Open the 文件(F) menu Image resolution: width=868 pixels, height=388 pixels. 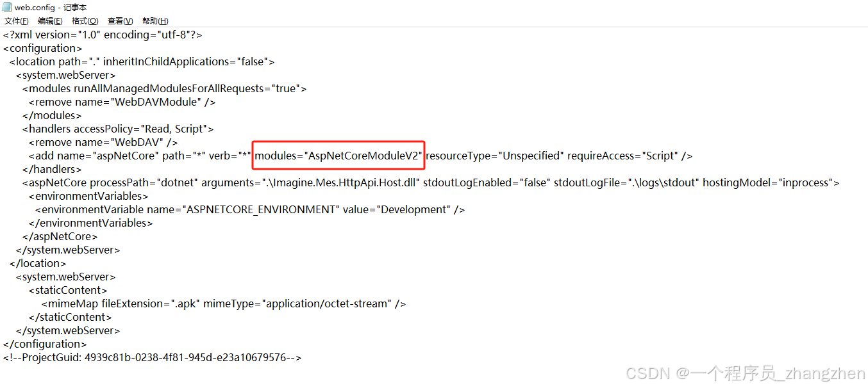click(16, 20)
